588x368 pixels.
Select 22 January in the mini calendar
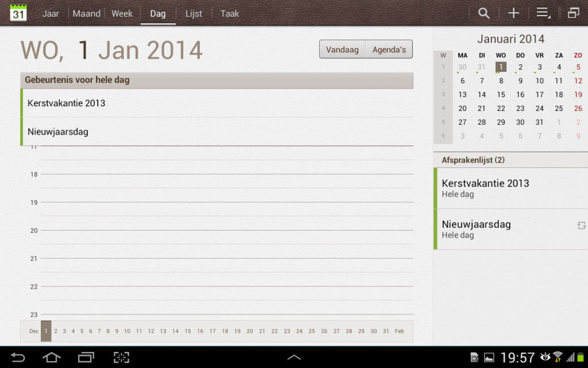pos(501,108)
